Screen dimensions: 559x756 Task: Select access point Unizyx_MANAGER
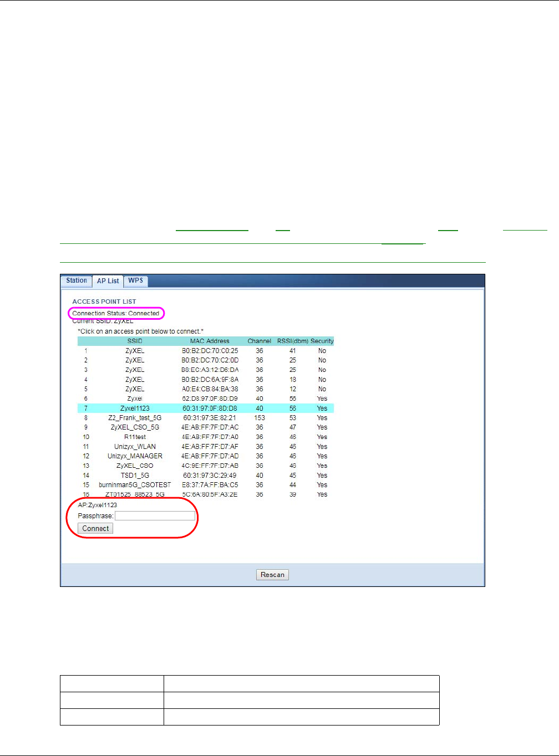[x=206, y=456]
